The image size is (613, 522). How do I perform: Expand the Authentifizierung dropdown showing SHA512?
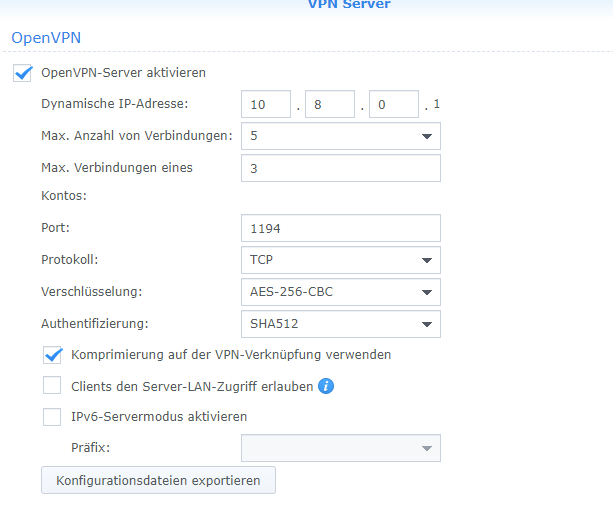(x=340, y=324)
